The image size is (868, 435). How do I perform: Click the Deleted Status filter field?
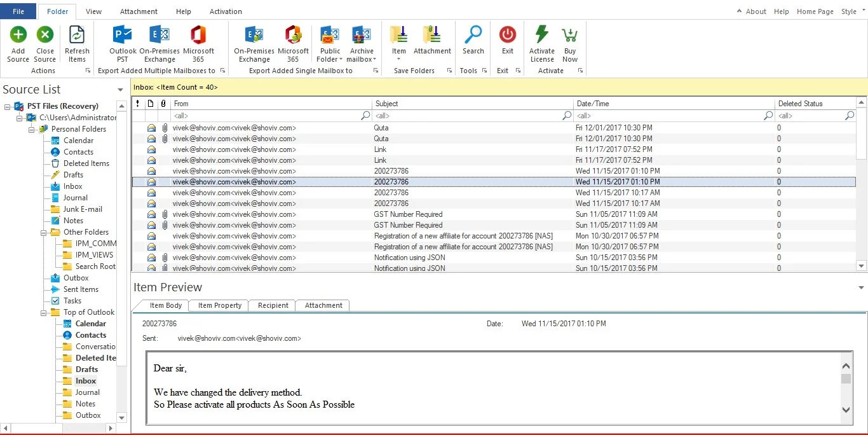pyautogui.click(x=816, y=116)
